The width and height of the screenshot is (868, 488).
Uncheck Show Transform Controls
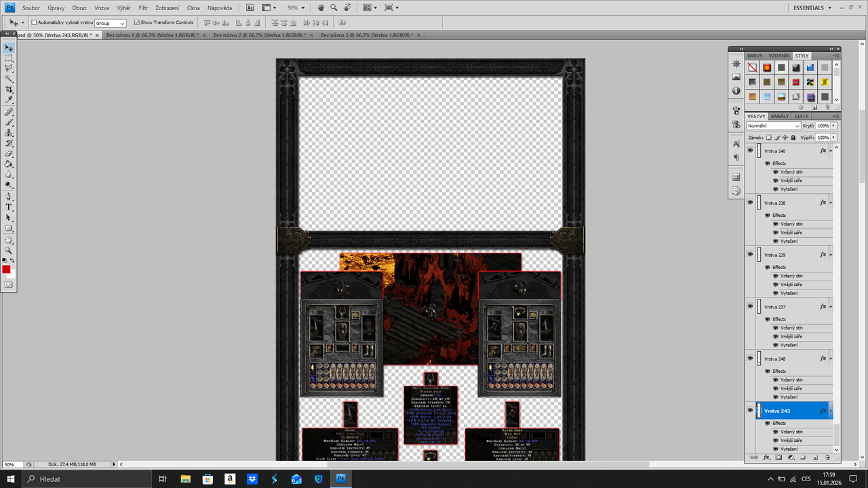point(137,22)
